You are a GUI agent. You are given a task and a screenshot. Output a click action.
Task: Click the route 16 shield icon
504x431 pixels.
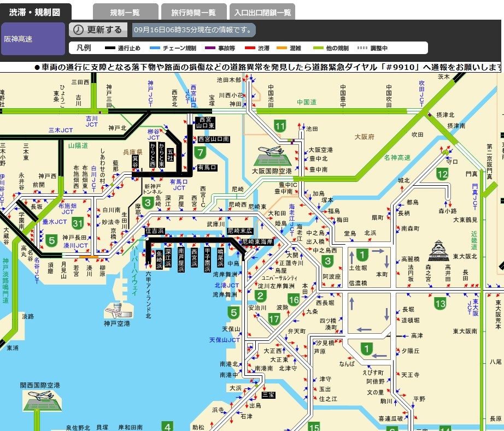pyautogui.click(x=294, y=299)
